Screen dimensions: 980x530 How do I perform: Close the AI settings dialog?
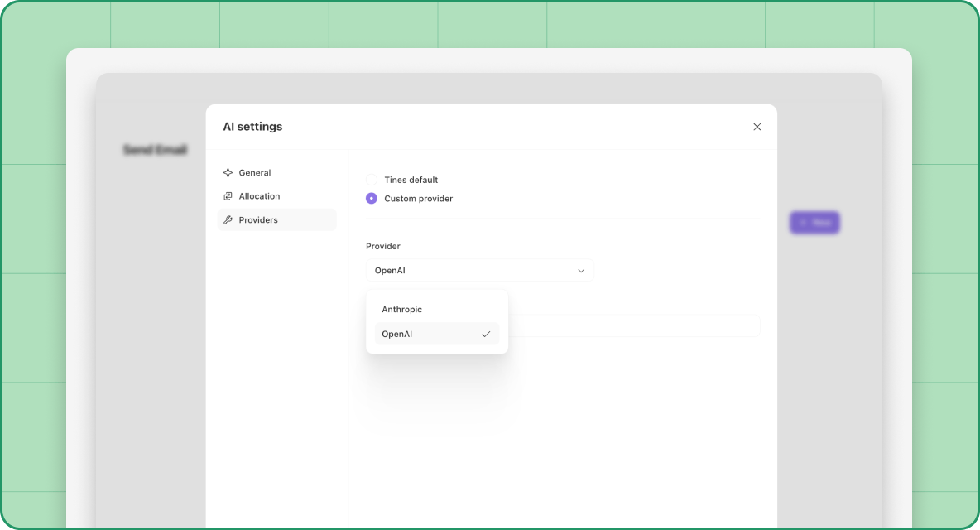pos(757,127)
